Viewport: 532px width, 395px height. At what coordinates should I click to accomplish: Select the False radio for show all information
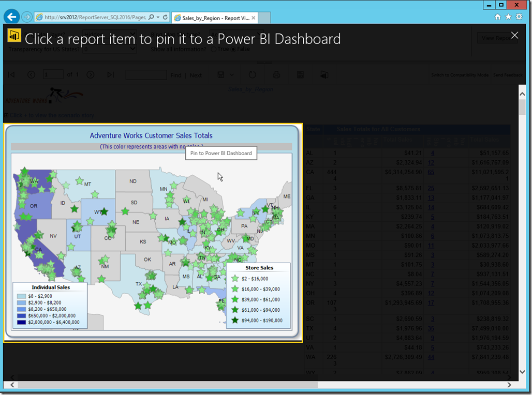[233, 49]
